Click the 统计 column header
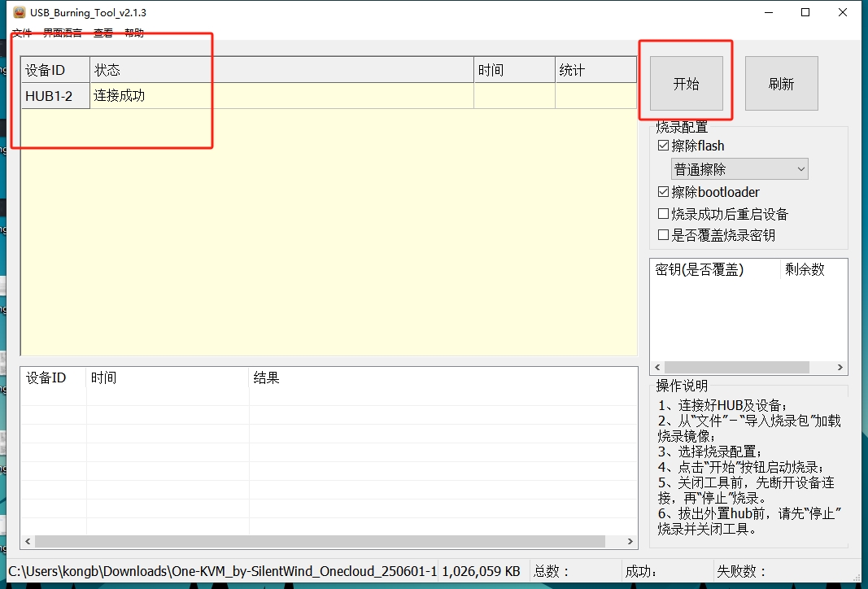Screen dimensions: 868x589 coord(595,70)
